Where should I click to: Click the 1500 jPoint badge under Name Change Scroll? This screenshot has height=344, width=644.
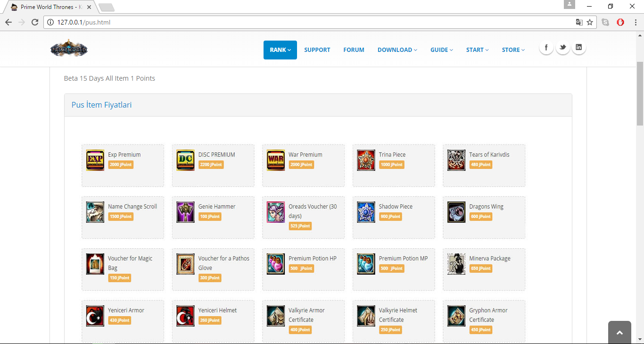[x=121, y=217]
